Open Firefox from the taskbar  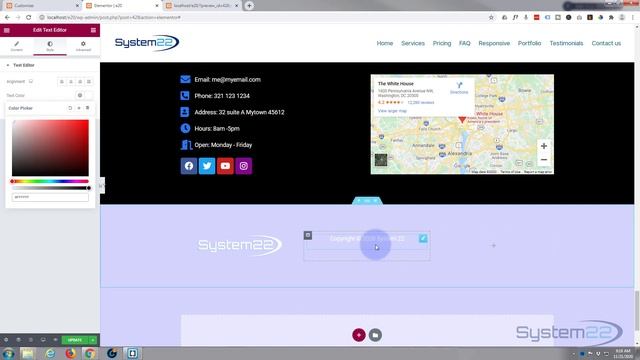click(x=70, y=353)
